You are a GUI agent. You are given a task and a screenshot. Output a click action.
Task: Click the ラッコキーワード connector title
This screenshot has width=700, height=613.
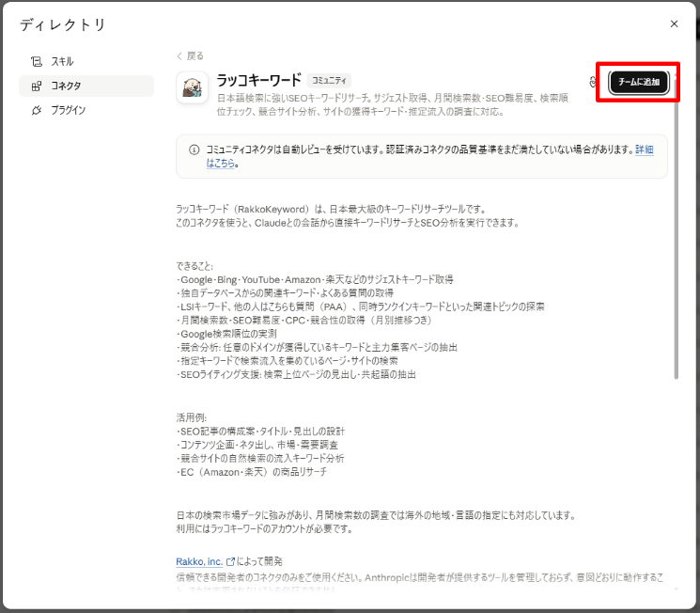click(259, 81)
